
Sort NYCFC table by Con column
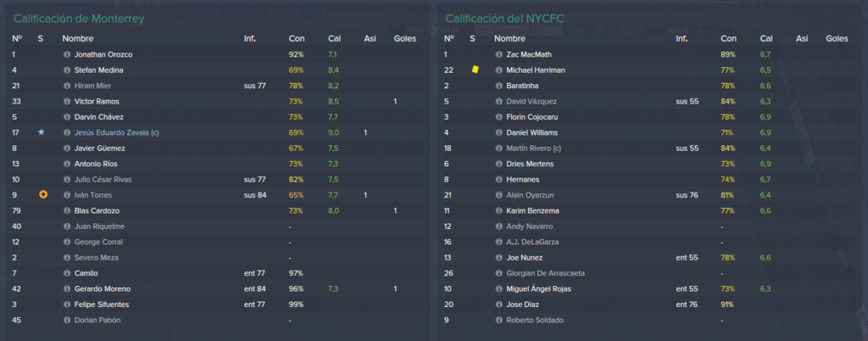728,39
